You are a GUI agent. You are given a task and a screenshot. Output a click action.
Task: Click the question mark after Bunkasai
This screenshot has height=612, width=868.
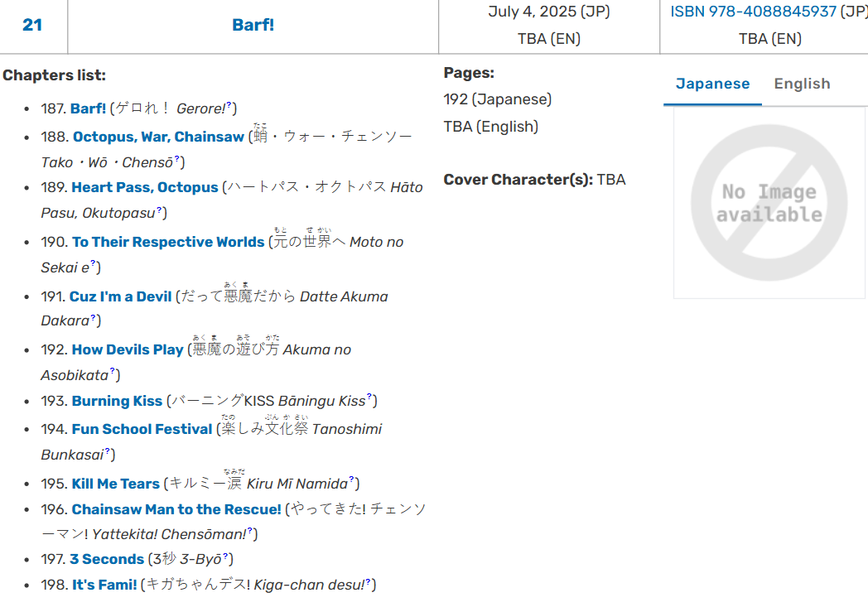[108, 451]
